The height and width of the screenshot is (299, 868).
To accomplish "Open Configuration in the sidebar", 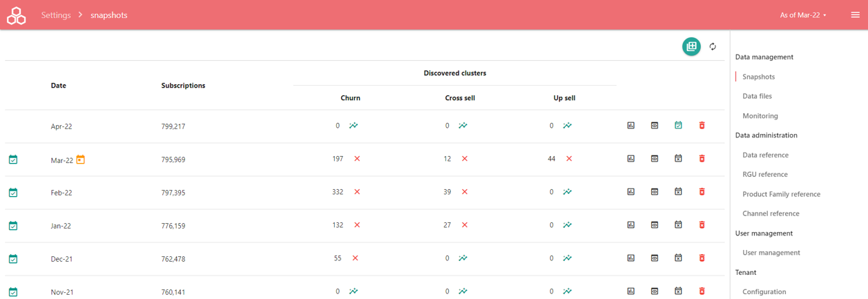I will [x=764, y=292].
